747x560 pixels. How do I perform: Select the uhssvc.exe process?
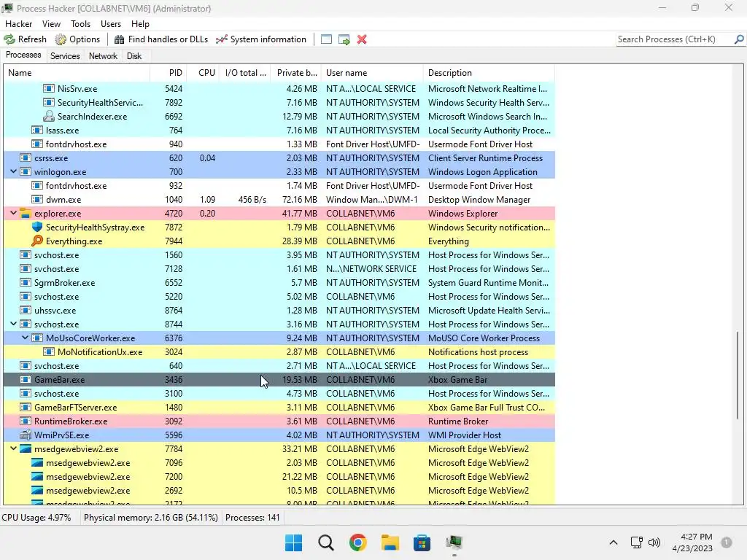click(x=279, y=311)
